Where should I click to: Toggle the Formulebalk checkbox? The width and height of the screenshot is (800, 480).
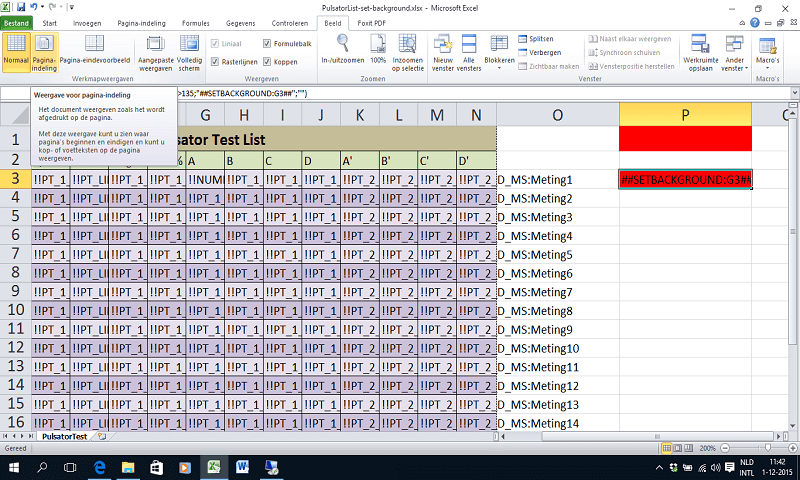click(x=267, y=44)
